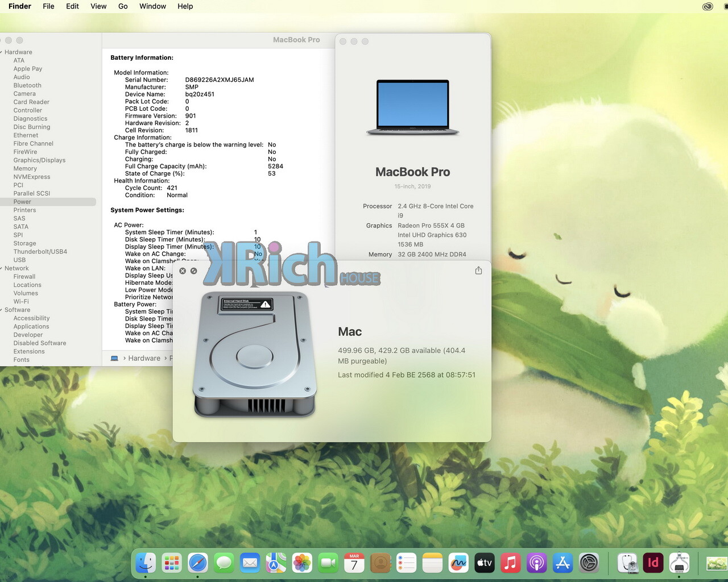Select Apple Pay in the sidebar
The width and height of the screenshot is (728, 582).
[x=28, y=69]
